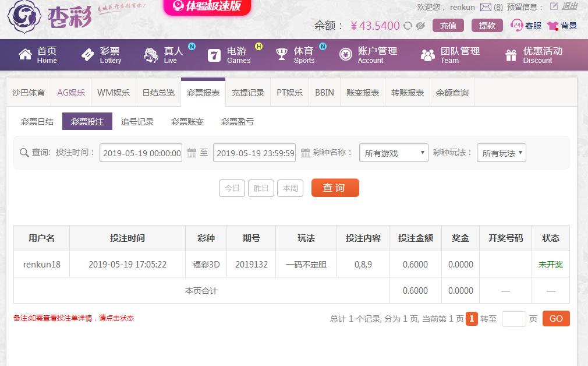Click the page jump input field

[513, 319]
